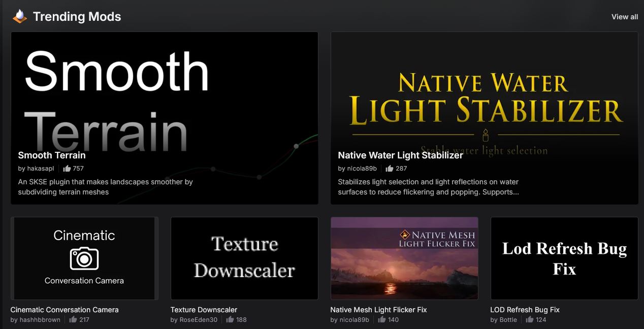
Task: Open the large Smooth Terrain banner image
Action: coord(165,118)
